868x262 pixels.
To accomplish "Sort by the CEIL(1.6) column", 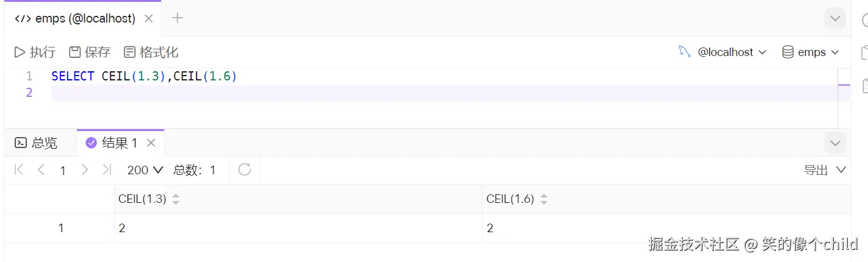I will [544, 199].
